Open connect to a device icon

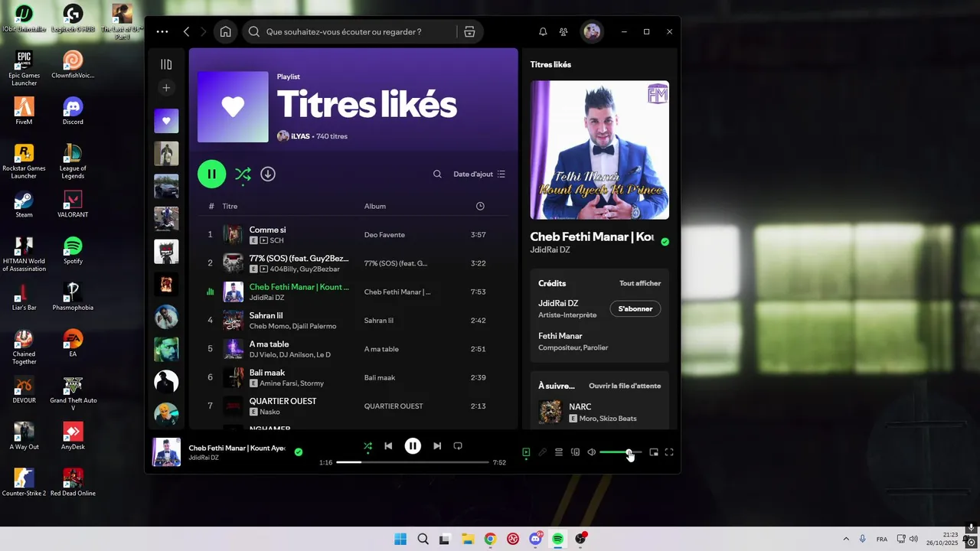point(575,452)
